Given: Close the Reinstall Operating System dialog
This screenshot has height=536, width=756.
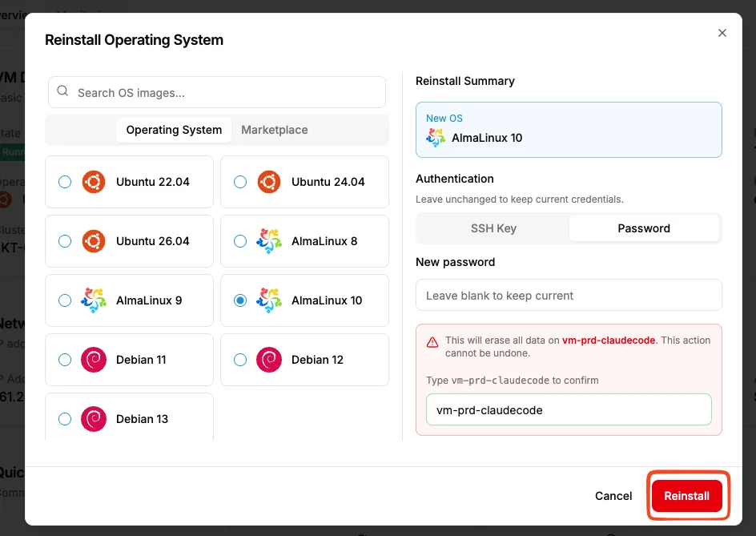Looking at the screenshot, I should pos(722,33).
